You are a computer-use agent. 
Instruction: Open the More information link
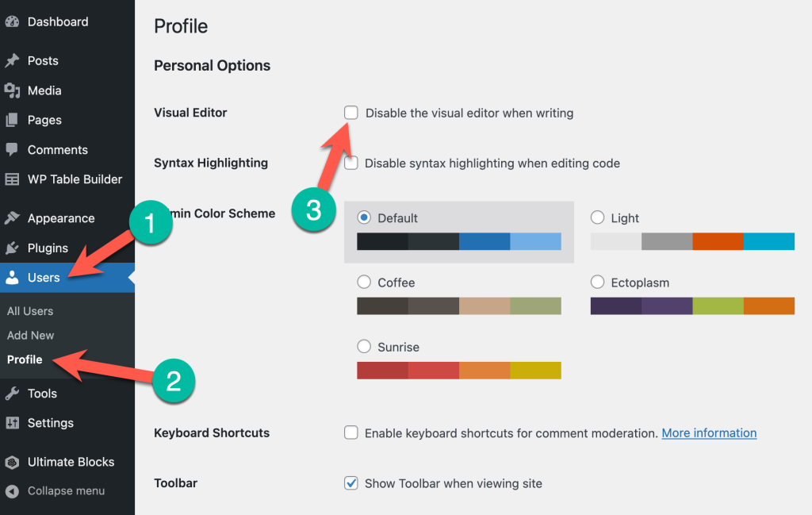pos(709,433)
